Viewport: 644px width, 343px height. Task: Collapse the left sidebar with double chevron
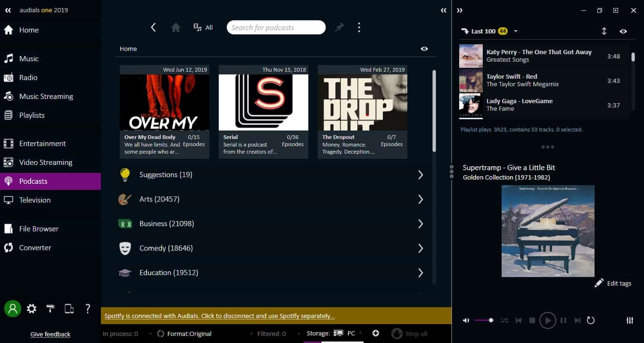(x=8, y=10)
